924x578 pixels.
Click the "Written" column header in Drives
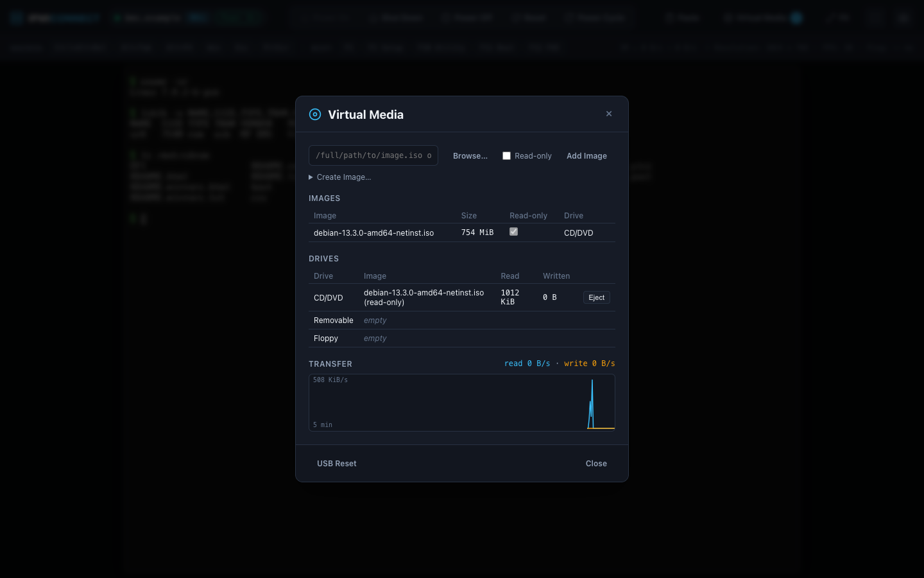556,276
